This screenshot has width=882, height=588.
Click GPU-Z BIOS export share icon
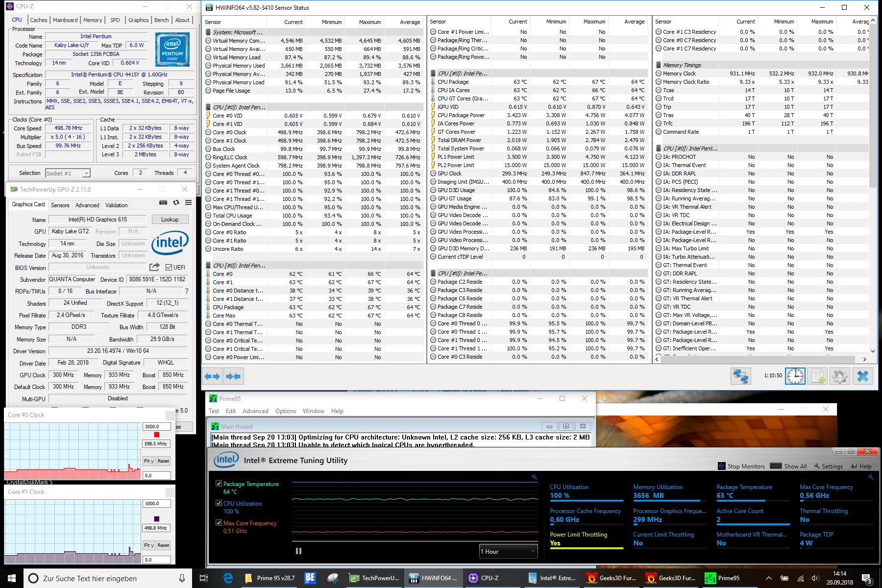coord(154,267)
